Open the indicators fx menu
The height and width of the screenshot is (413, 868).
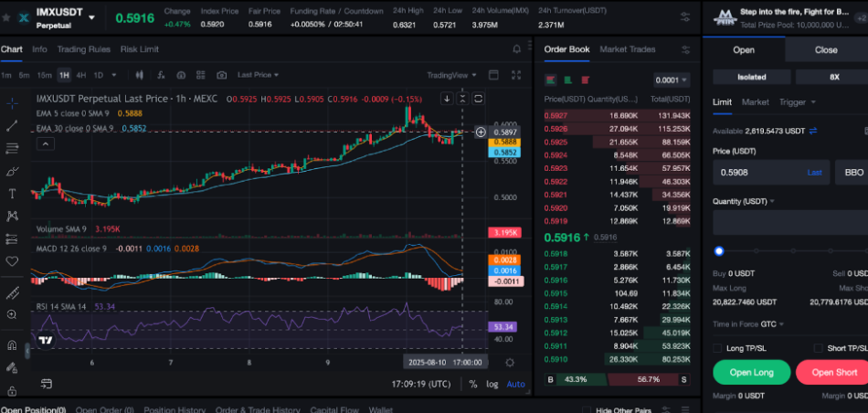[x=161, y=75]
